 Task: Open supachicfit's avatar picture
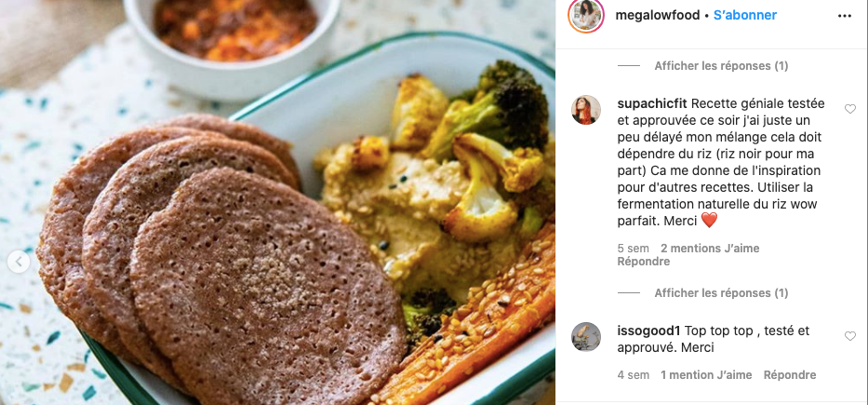click(x=586, y=110)
